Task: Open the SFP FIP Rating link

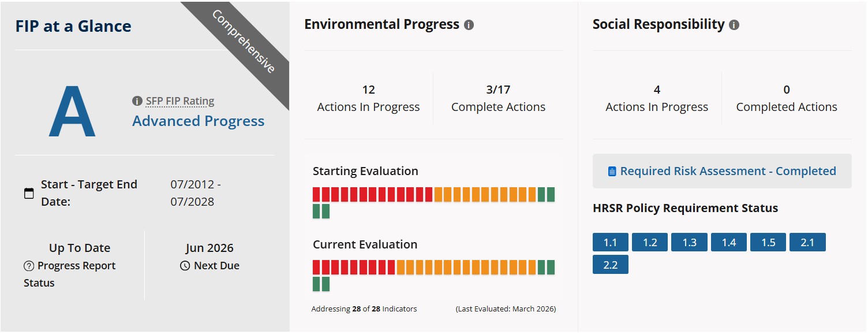Action: (179, 101)
